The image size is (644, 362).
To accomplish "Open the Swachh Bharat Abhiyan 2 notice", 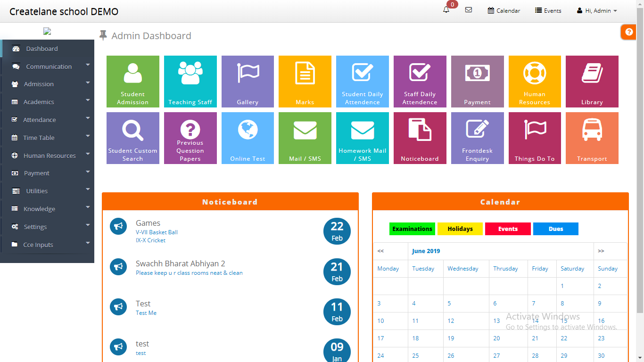I will point(180,263).
